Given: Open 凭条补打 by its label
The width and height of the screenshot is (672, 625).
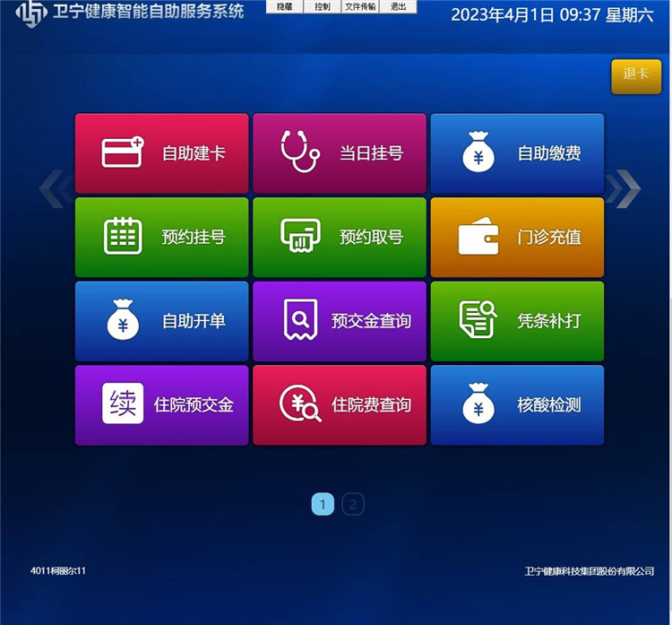Looking at the screenshot, I should tap(549, 321).
